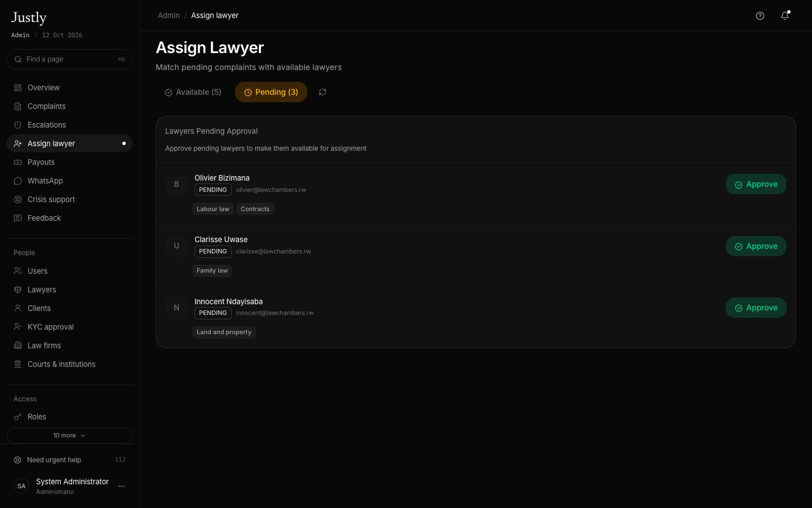The width and height of the screenshot is (812, 508).
Task: Click the innocent@lawchambers.rw email
Action: (275, 313)
